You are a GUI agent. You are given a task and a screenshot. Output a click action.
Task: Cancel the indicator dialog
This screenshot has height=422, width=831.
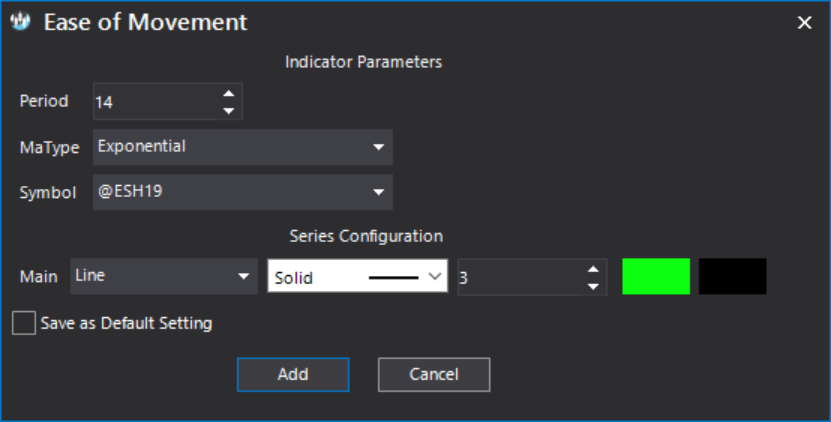(x=434, y=374)
